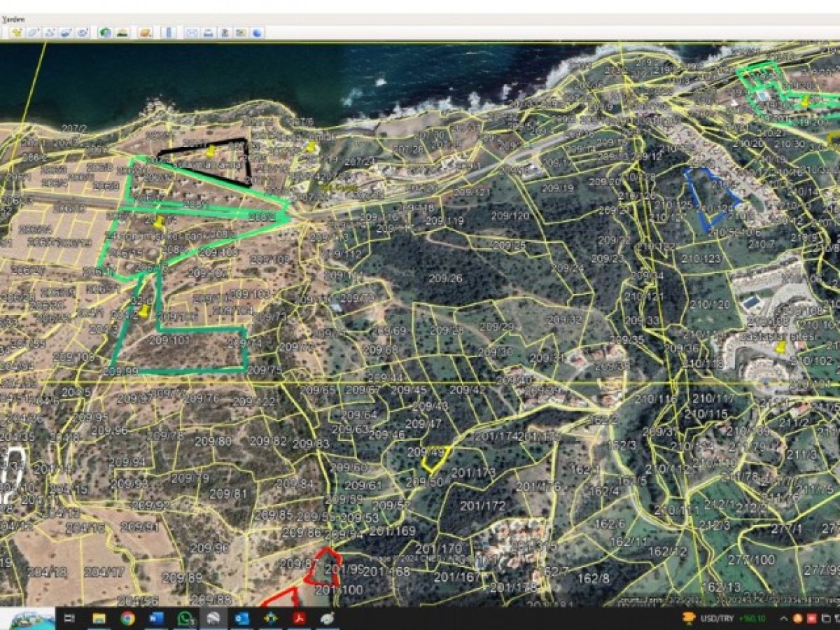Click the yellow pushpin inside the black parcel
The image size is (840, 630).
click(211, 151)
